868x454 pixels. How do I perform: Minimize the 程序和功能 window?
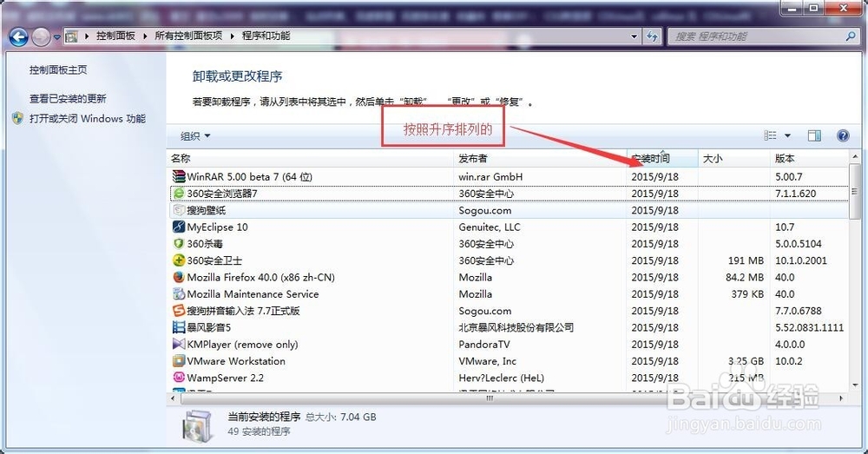793,8
